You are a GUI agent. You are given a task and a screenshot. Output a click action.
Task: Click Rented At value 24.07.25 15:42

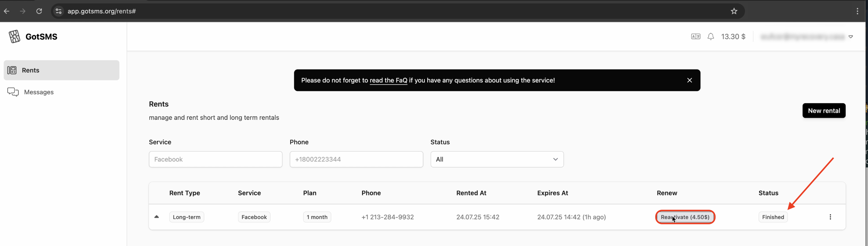coord(478,217)
